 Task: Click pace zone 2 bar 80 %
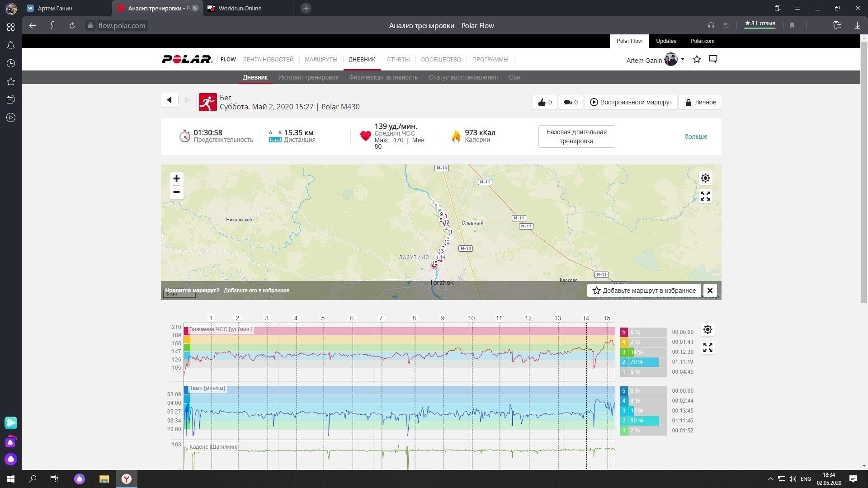644,421
